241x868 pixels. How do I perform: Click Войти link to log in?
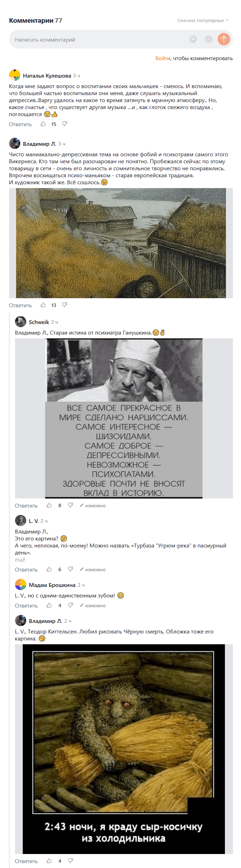point(163,58)
